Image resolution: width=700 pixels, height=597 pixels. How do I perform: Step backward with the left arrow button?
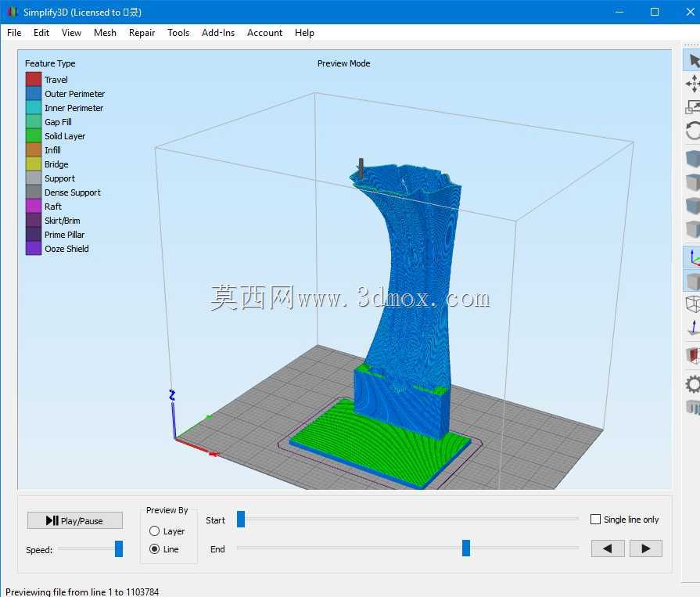608,548
